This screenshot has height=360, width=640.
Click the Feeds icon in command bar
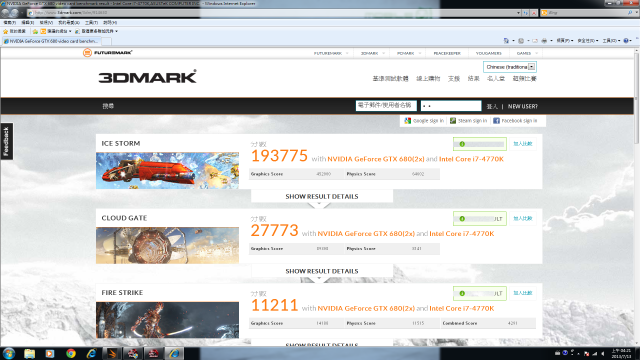[x=521, y=41]
